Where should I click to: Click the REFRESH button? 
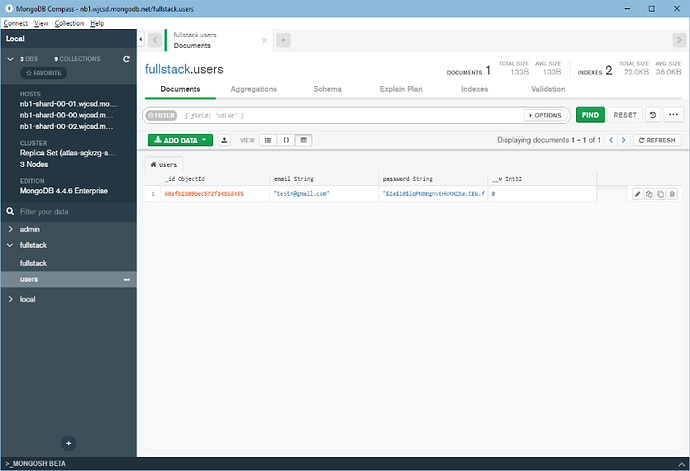coord(657,140)
